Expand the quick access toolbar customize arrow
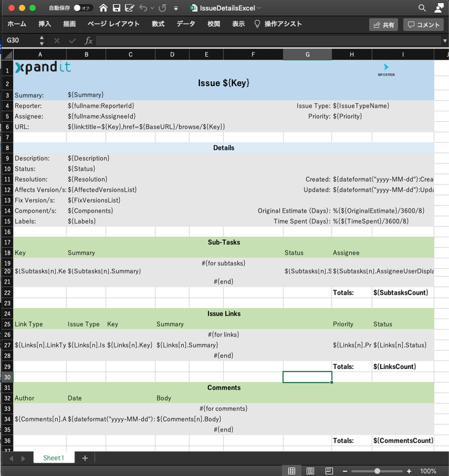The height and width of the screenshot is (476, 449). click(176, 8)
